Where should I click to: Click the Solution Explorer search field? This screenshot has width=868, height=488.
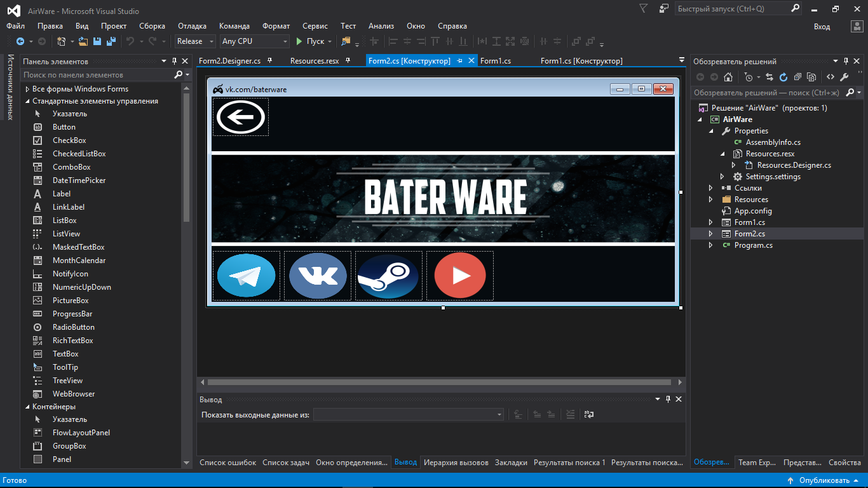point(766,93)
